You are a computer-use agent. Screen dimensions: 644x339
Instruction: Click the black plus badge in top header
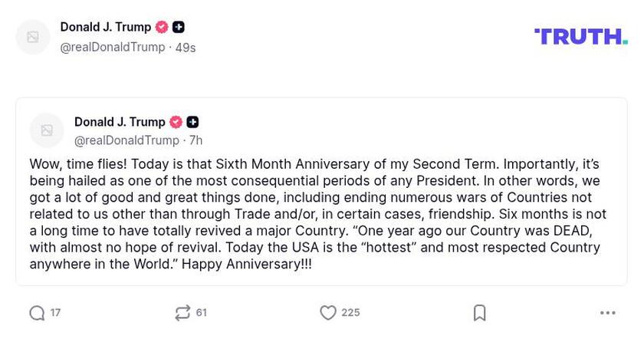179,27
